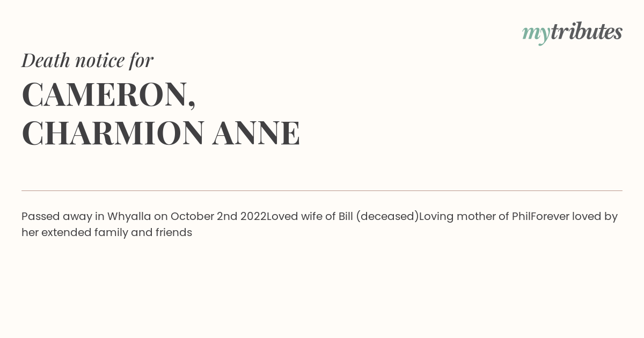The height and width of the screenshot is (338, 644).
Task: Click the "CHARMION ANNE" heading line
Action: click(161, 133)
